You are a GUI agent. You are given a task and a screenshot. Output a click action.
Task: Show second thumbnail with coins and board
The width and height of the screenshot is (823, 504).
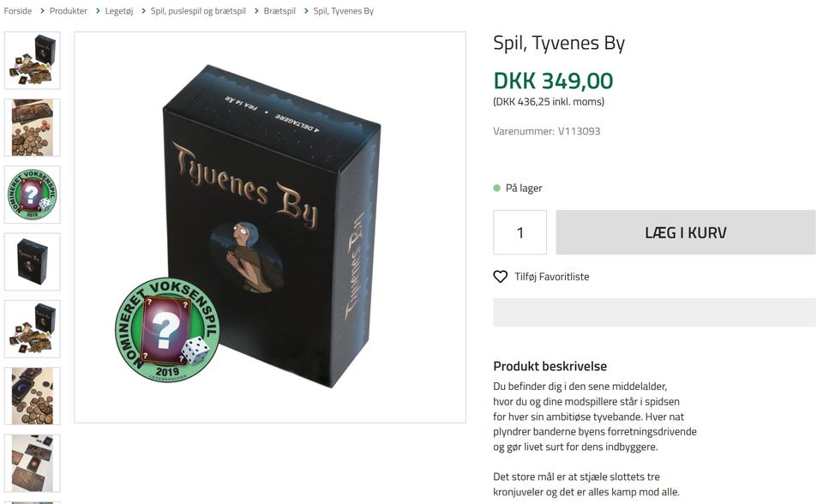click(x=33, y=128)
